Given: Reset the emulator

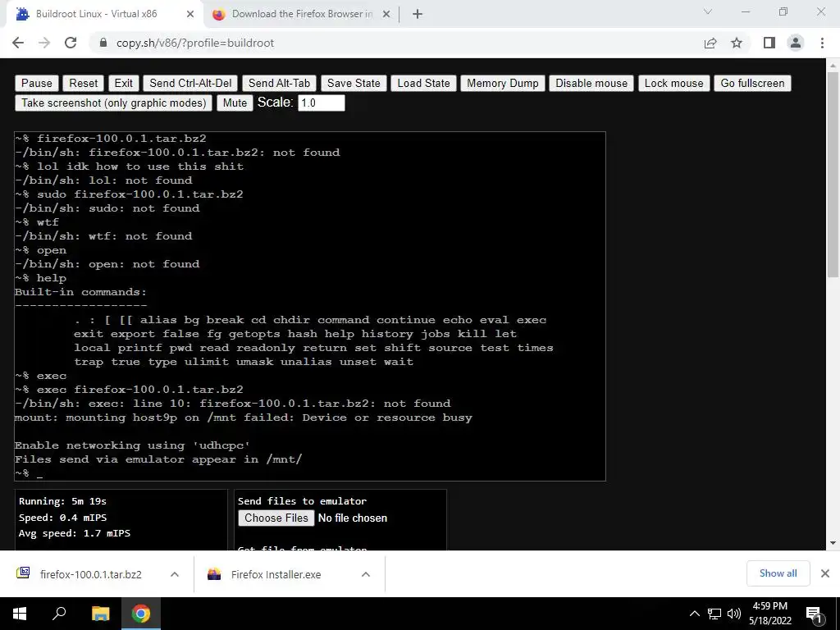Looking at the screenshot, I should click(x=83, y=83).
